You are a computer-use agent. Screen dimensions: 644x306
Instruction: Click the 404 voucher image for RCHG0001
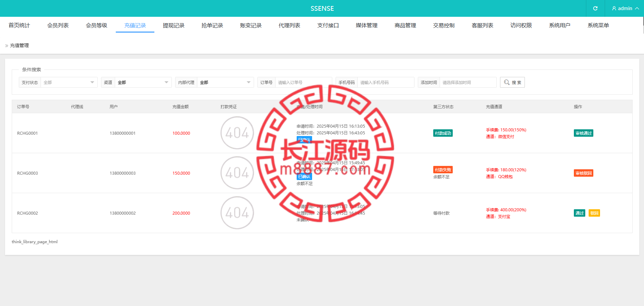[x=237, y=133]
